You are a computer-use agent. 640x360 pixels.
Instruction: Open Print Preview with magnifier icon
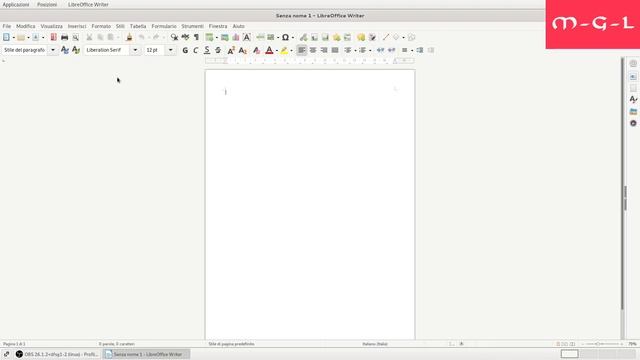pyautogui.click(x=76, y=37)
